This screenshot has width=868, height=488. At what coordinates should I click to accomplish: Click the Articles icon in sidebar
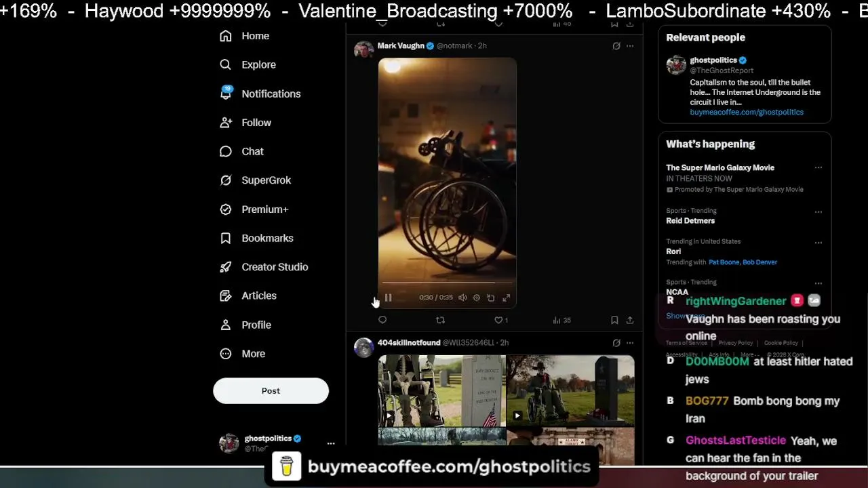(226, 296)
